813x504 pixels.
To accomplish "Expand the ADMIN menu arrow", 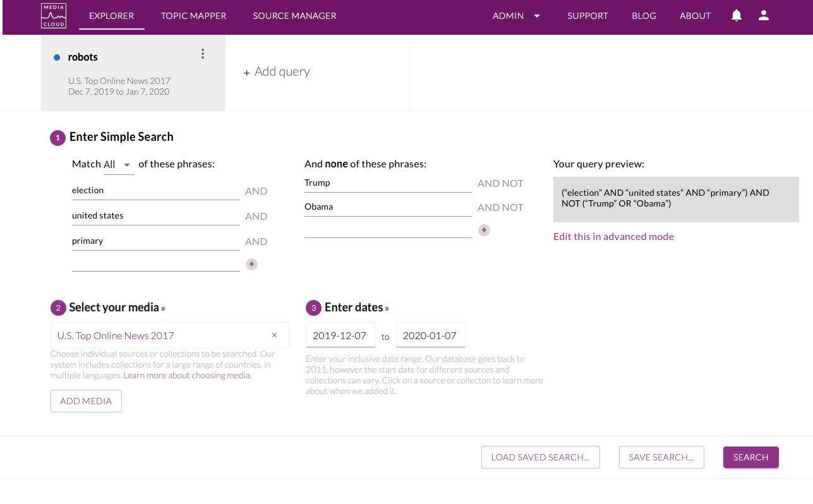I will pos(537,16).
